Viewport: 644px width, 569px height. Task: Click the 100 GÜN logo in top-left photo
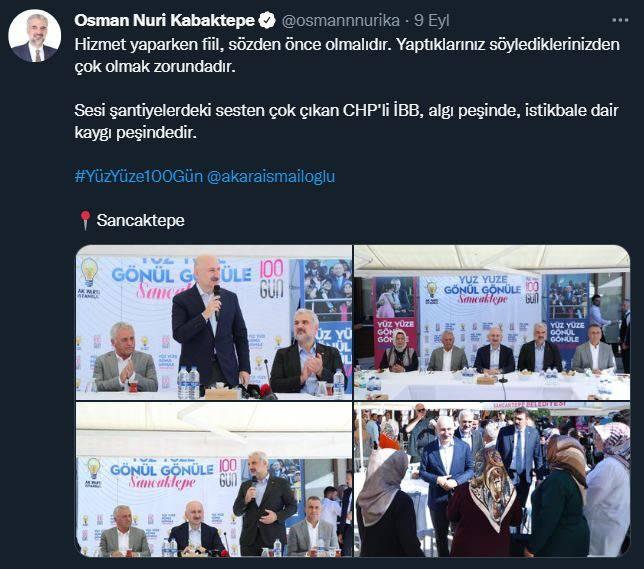point(271,278)
